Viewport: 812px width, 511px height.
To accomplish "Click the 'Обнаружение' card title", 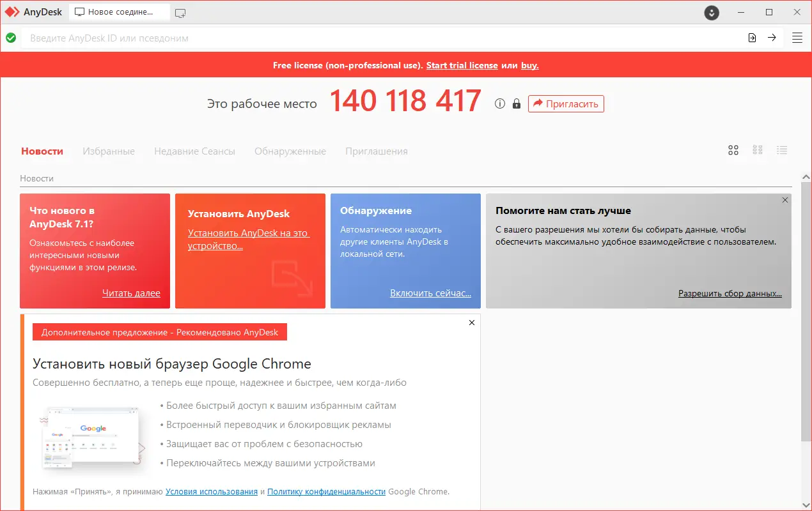I will click(x=376, y=210).
